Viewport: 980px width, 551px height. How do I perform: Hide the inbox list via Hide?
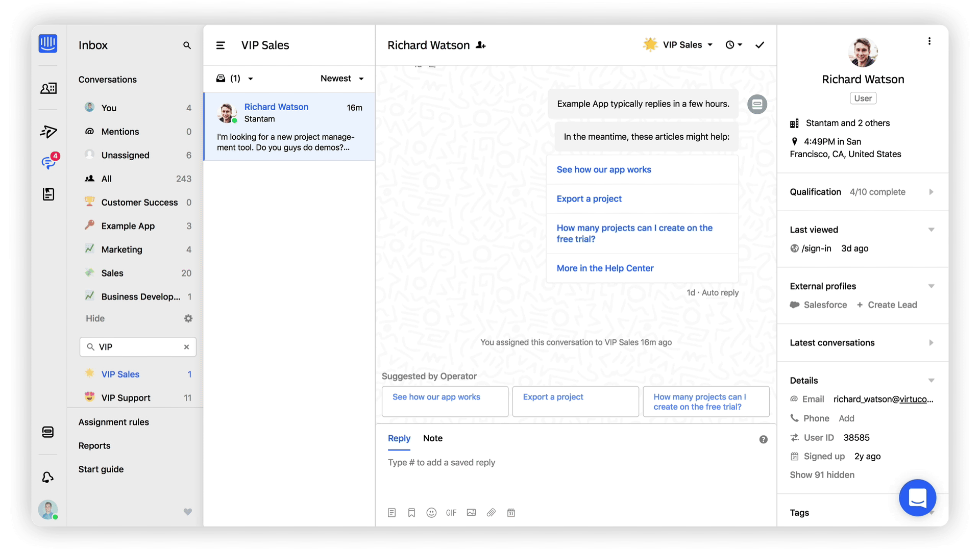(95, 318)
